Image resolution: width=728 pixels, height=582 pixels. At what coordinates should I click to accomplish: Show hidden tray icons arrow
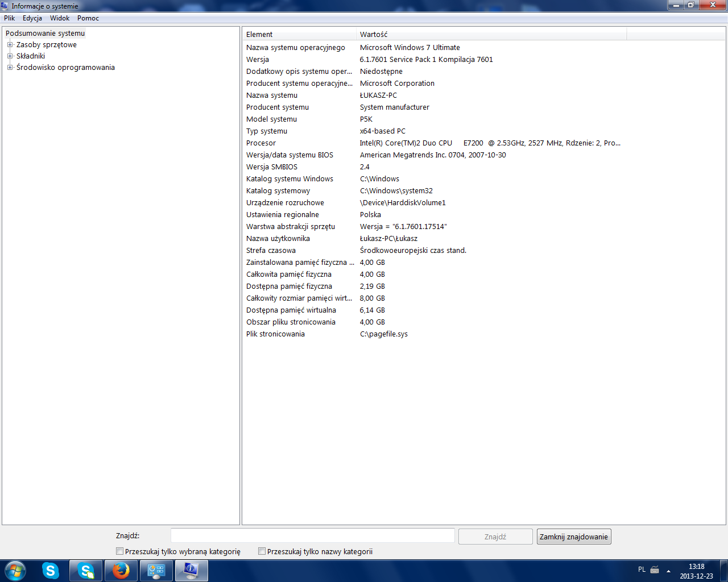coord(669,570)
